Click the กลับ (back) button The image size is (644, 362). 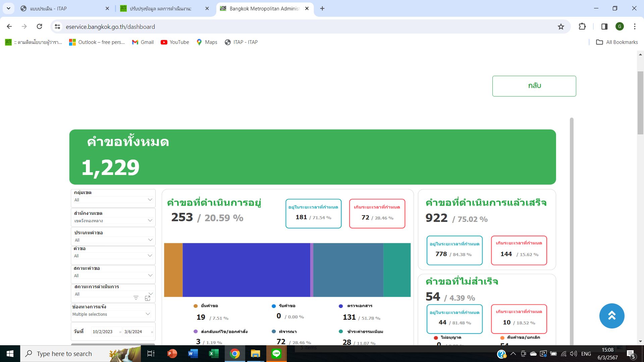(534, 86)
